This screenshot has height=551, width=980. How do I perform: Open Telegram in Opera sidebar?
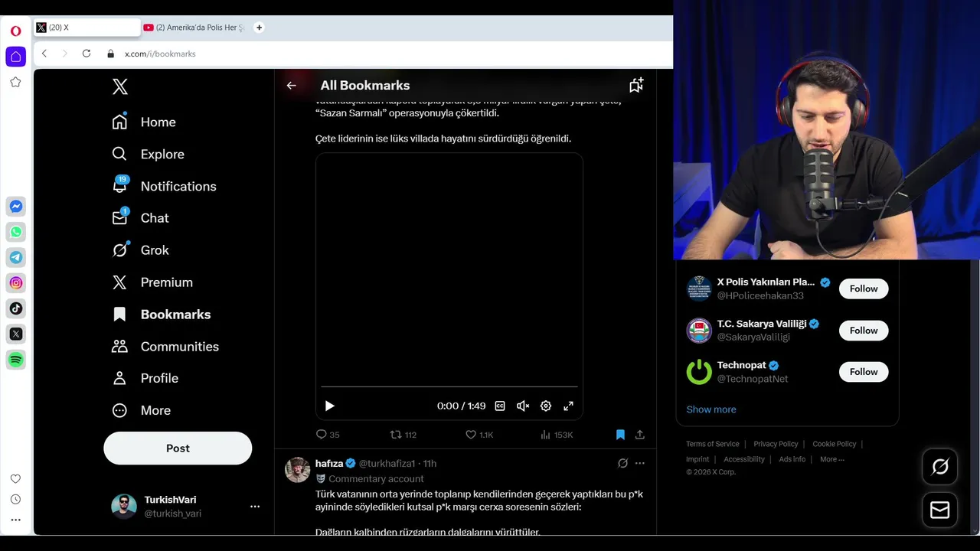16,257
